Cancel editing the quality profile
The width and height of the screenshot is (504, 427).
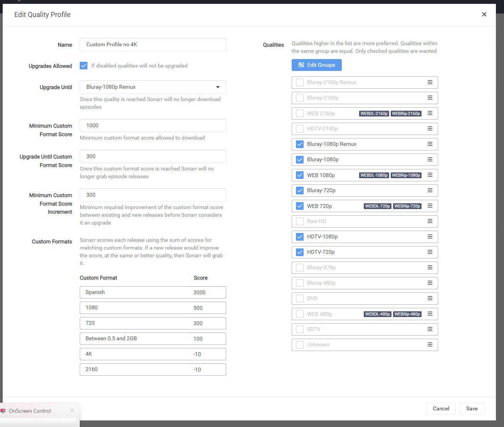click(x=440, y=408)
